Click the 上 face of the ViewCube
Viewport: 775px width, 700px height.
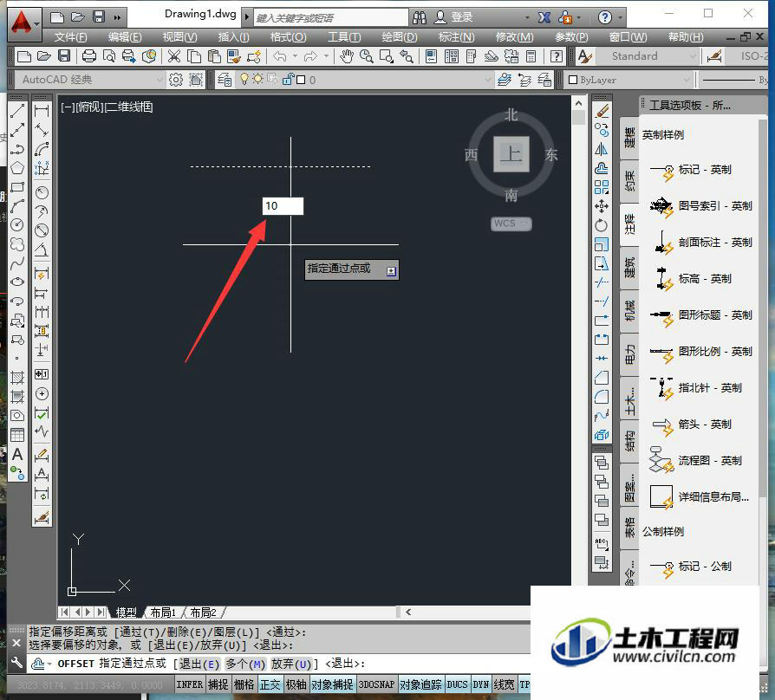click(511, 154)
